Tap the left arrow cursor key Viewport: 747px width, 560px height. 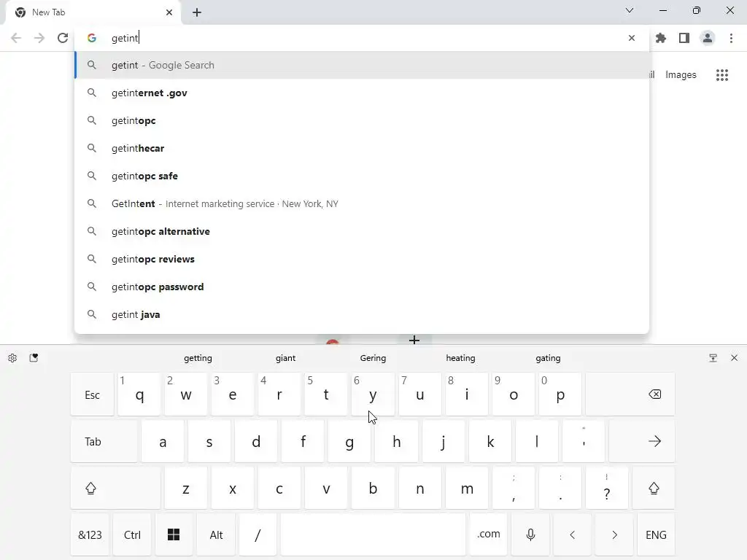pyautogui.click(x=573, y=534)
